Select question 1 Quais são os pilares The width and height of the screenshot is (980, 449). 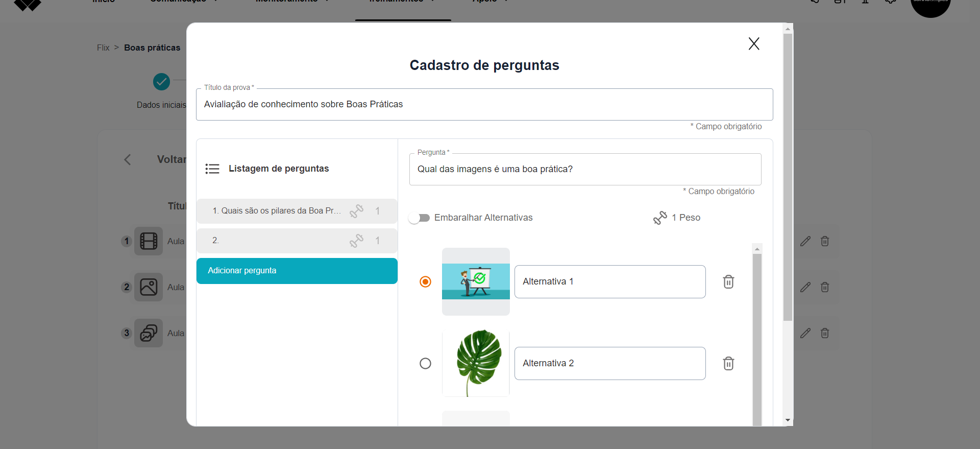click(x=297, y=211)
